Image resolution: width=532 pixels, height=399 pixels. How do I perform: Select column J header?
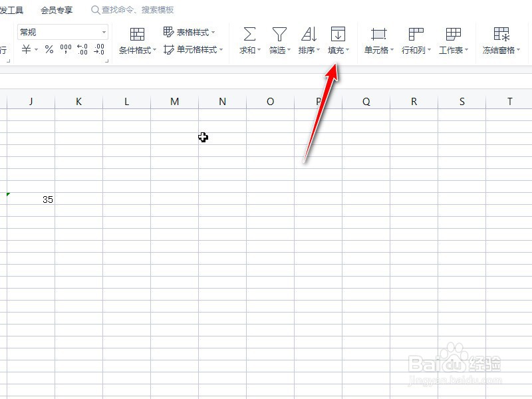click(x=31, y=102)
